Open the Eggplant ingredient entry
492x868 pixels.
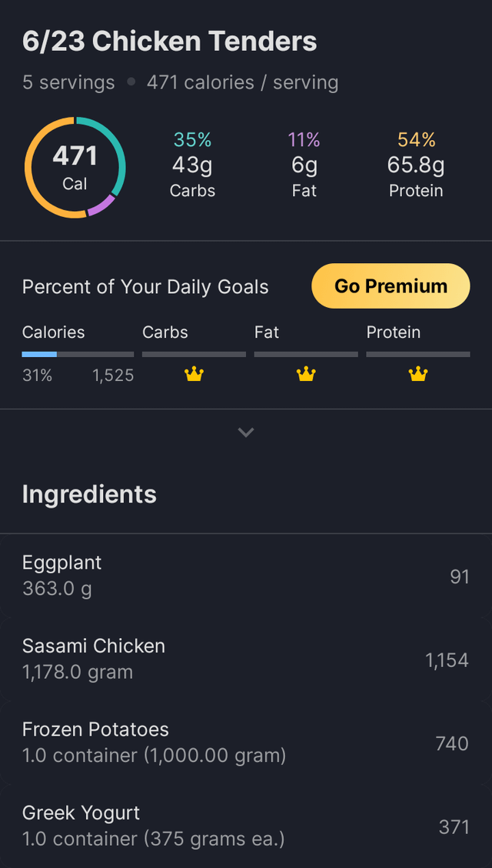[x=246, y=575]
